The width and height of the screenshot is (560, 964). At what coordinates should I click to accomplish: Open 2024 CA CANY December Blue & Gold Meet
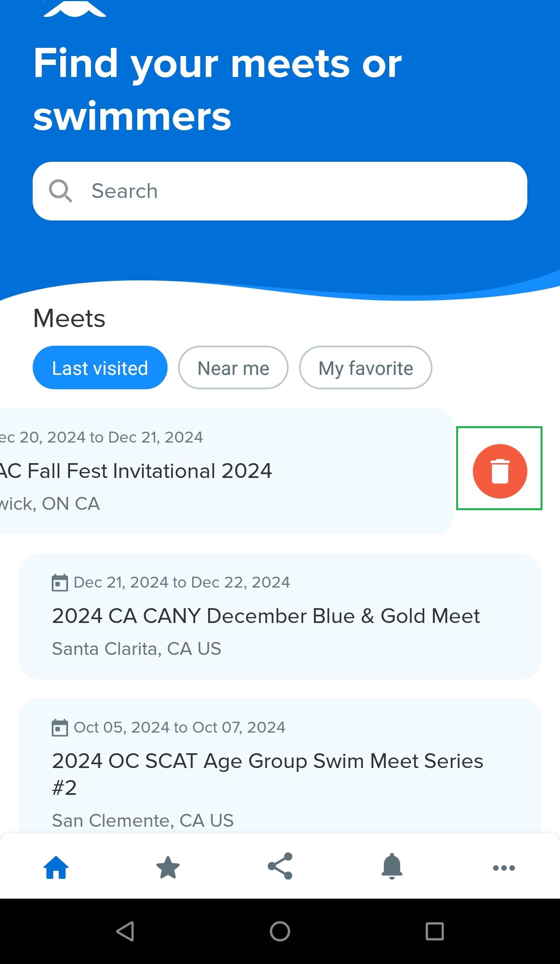click(266, 616)
